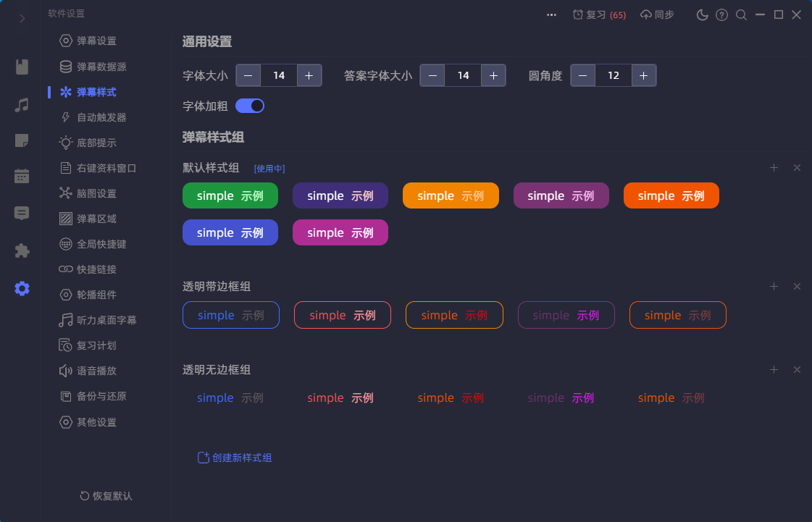
Task: Enable dark mode via the moon icon
Action: 702,14
